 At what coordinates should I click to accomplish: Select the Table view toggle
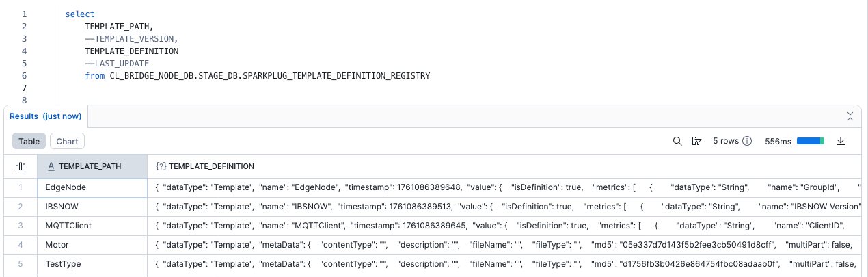29,141
